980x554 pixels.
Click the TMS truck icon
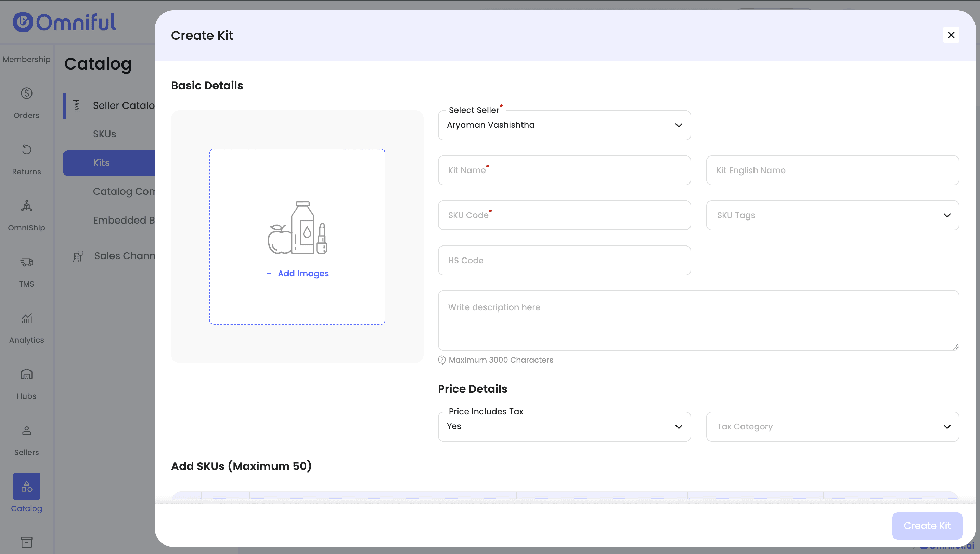point(26,262)
